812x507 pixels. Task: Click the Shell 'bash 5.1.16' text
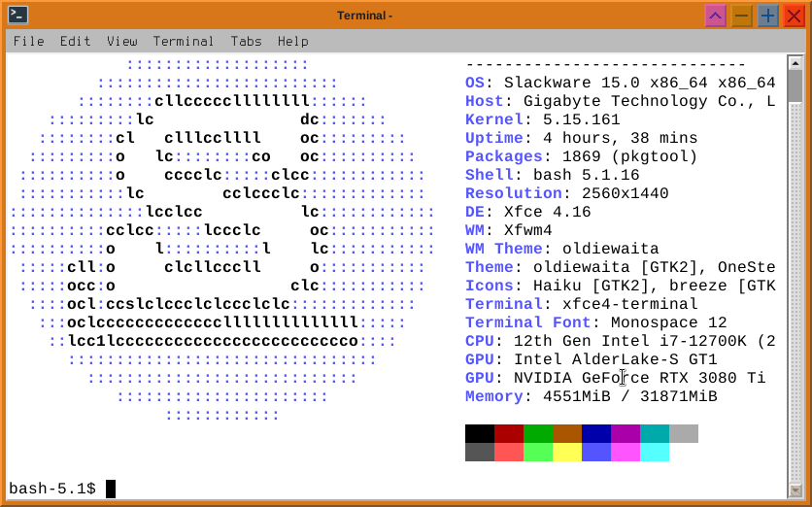(587, 175)
